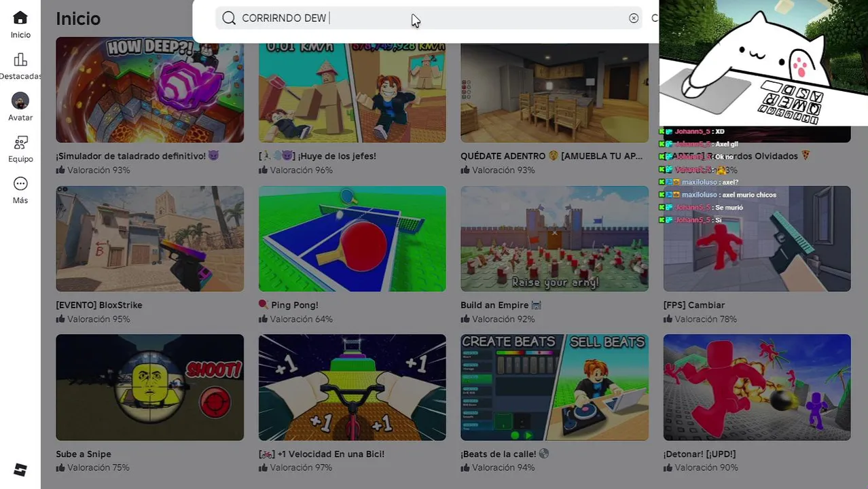Open ¡Detonar! [¡UPD!] thumbnail
The image size is (868, 489).
coord(757,387)
